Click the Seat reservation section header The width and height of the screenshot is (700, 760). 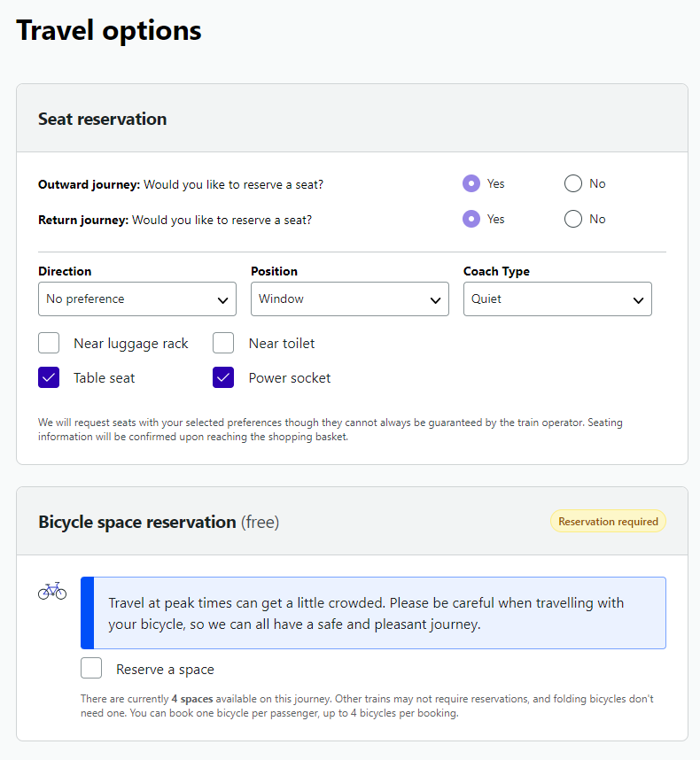pos(103,119)
